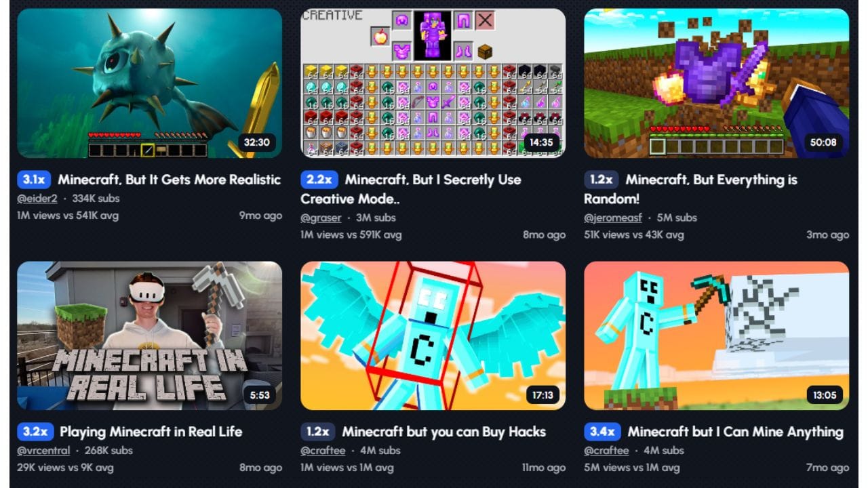Click the 2.2x outlier score badge
This screenshot has width=868, height=488.
click(x=319, y=180)
